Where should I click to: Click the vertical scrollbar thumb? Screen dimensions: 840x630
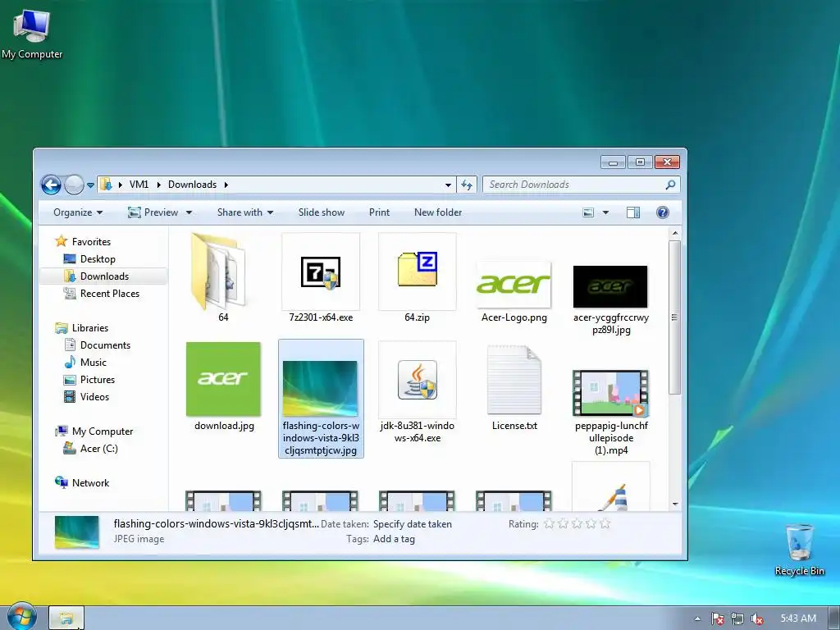tap(675, 317)
